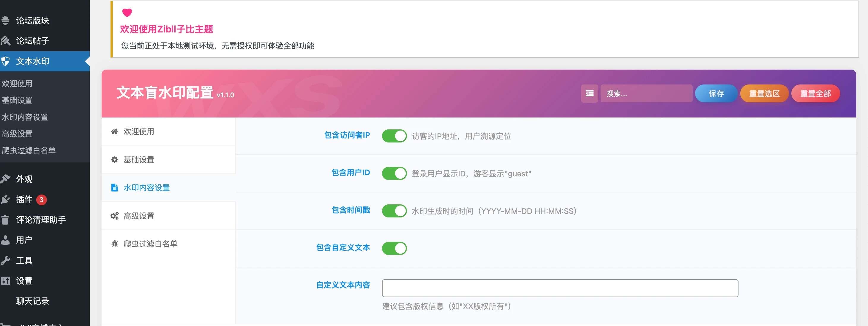
Task: Click the pink heart icon in notice
Action: (x=127, y=12)
